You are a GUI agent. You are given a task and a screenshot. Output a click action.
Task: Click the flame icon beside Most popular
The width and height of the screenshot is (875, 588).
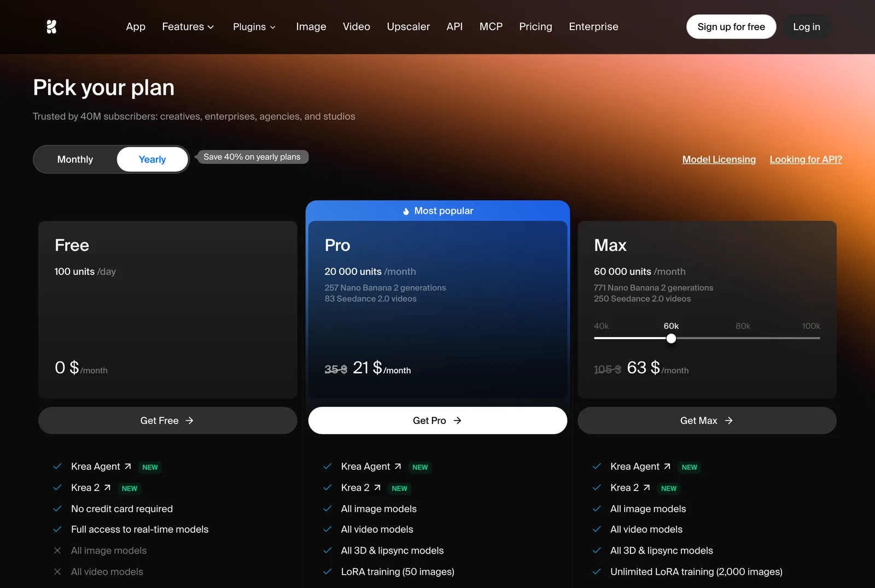406,211
